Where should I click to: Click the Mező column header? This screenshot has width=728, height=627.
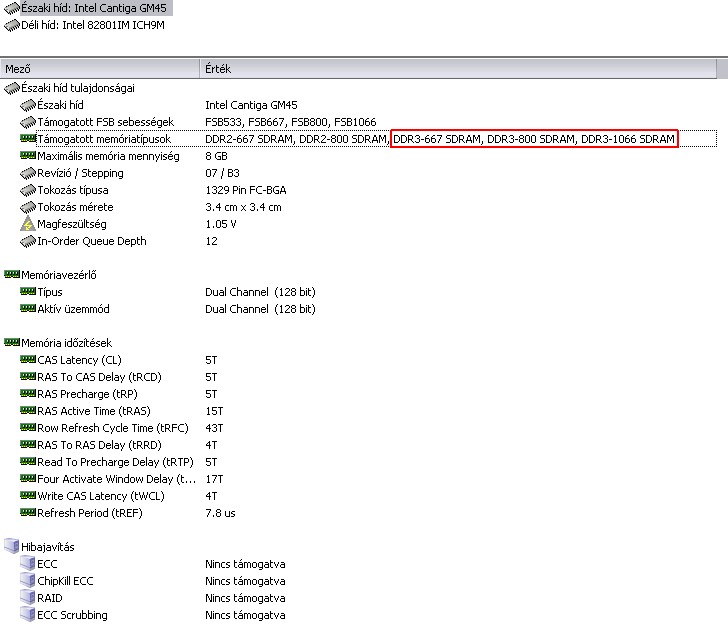point(100,69)
